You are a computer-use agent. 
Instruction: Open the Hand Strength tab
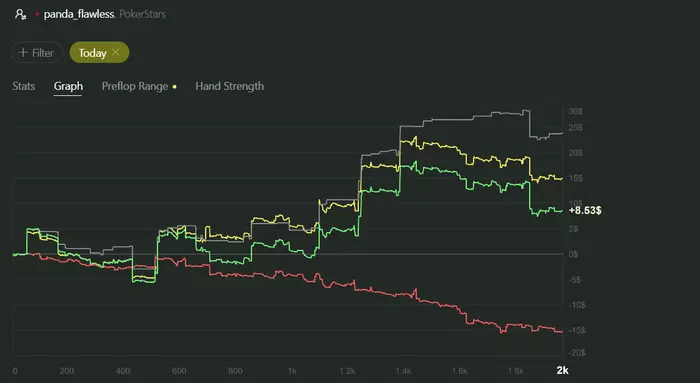tap(229, 86)
